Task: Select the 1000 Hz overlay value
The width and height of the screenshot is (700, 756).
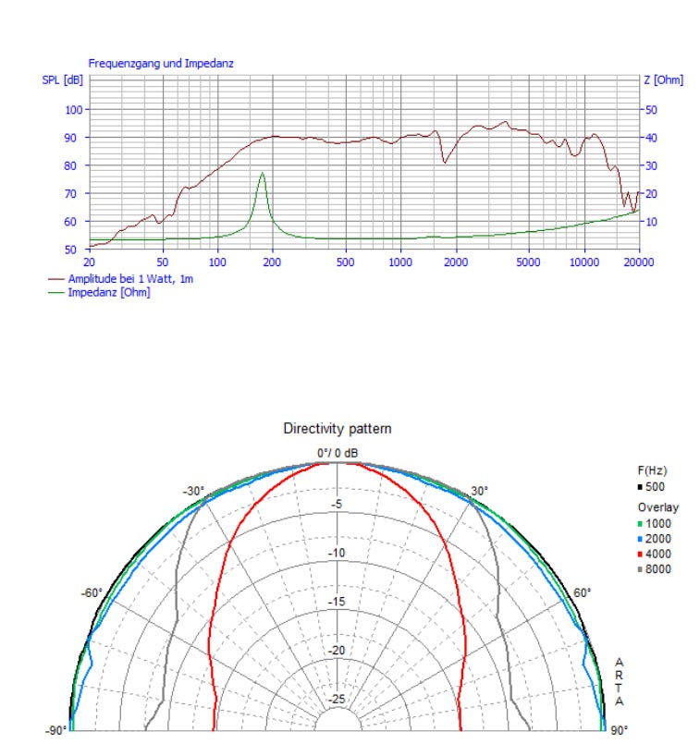Action: tap(658, 524)
